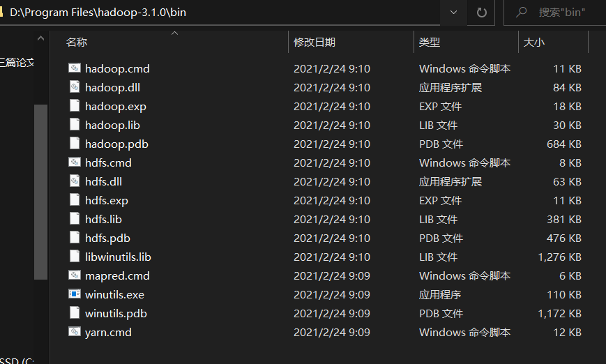The image size is (606, 364).
Task: Click the hadoop.lib file icon
Action: 75,124
